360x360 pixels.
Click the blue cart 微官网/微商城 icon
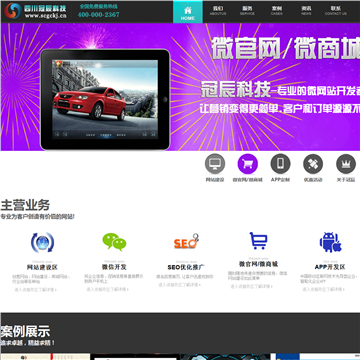[258, 241]
